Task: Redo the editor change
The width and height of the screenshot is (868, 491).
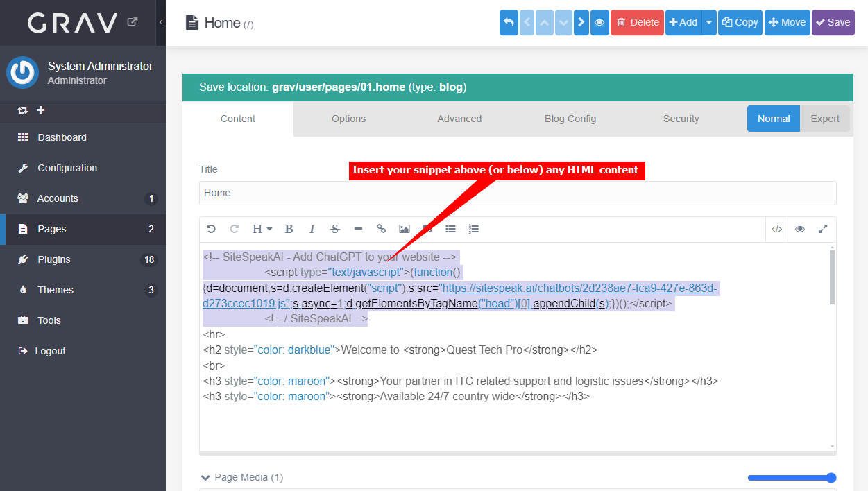Action: pyautogui.click(x=234, y=229)
